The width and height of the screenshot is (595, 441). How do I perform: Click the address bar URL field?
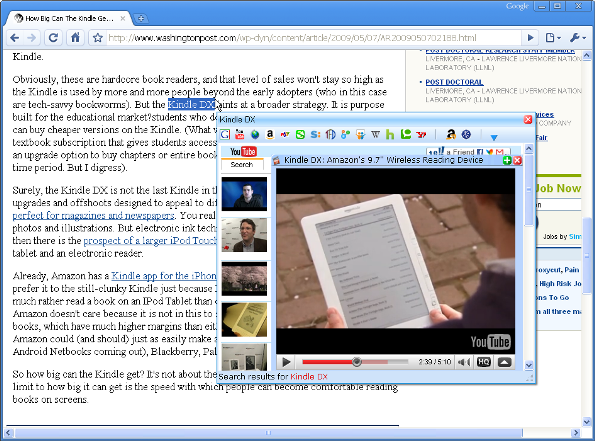coord(313,38)
